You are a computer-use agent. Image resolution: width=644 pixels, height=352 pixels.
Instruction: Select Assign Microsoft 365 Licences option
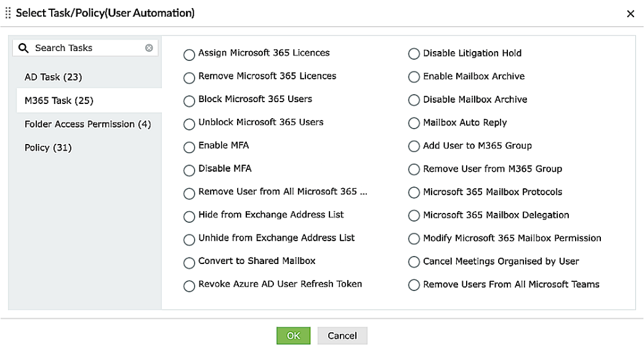[189, 55]
